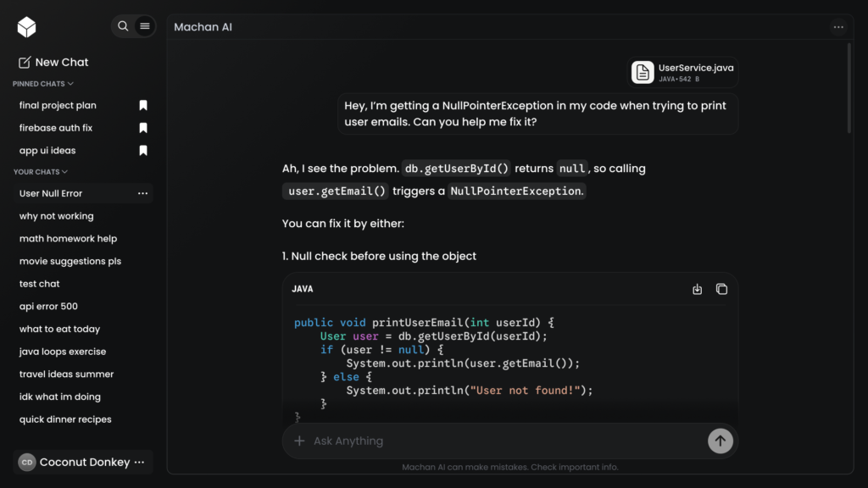Copy the Java code block
868x488 pixels.
pos(721,289)
